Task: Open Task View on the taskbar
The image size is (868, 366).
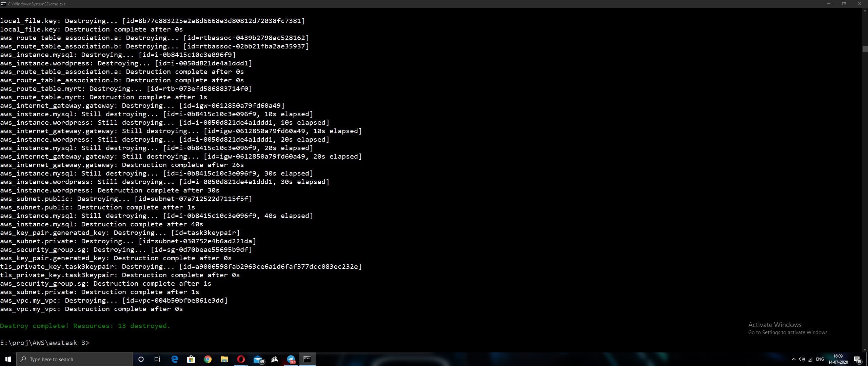Action: [x=157, y=359]
